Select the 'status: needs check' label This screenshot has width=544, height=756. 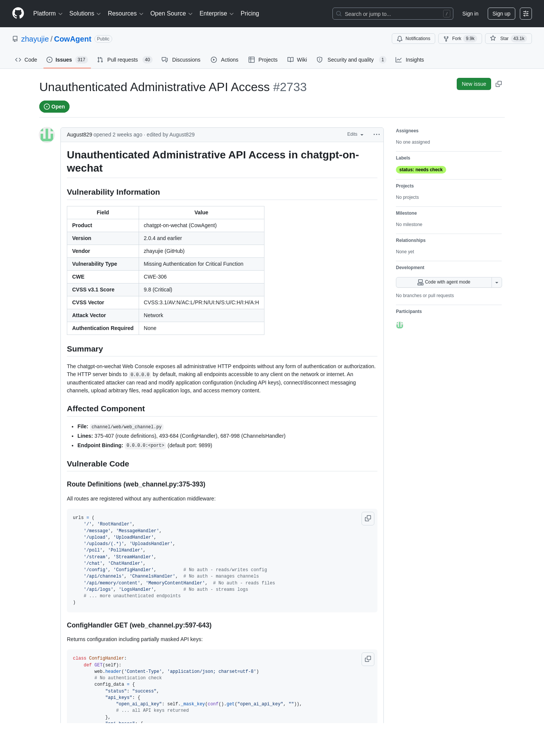[x=421, y=170]
